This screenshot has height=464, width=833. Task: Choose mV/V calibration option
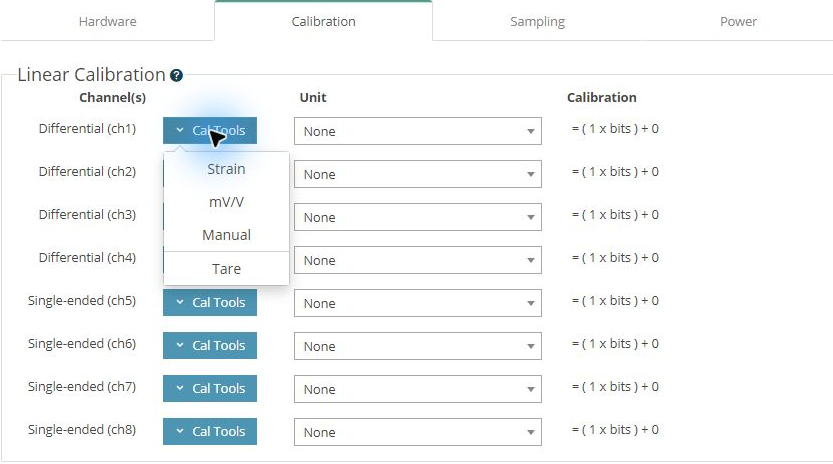point(226,202)
